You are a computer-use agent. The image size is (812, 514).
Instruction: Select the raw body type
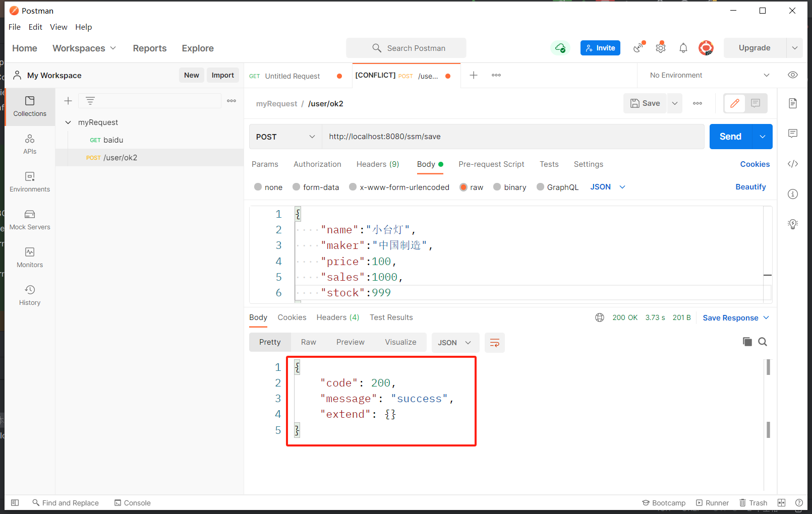tap(471, 187)
